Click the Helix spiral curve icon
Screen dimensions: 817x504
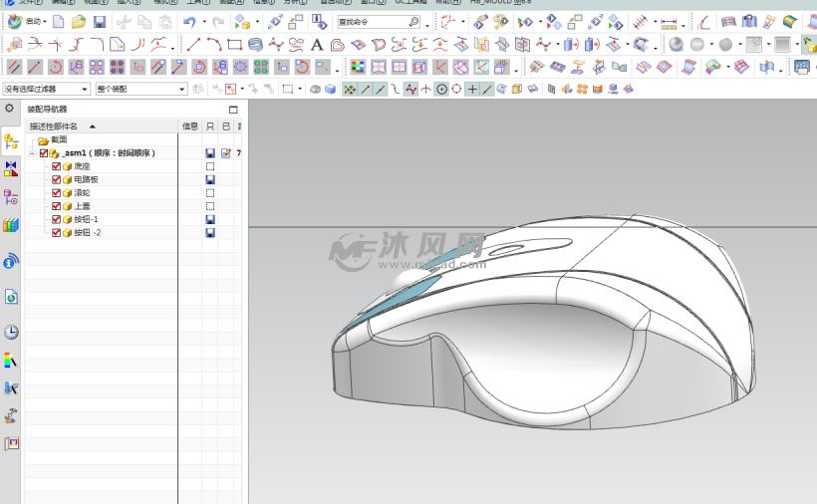tap(255, 44)
